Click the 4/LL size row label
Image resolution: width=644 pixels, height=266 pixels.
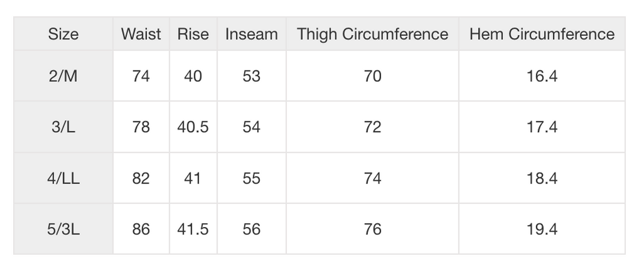(x=64, y=179)
